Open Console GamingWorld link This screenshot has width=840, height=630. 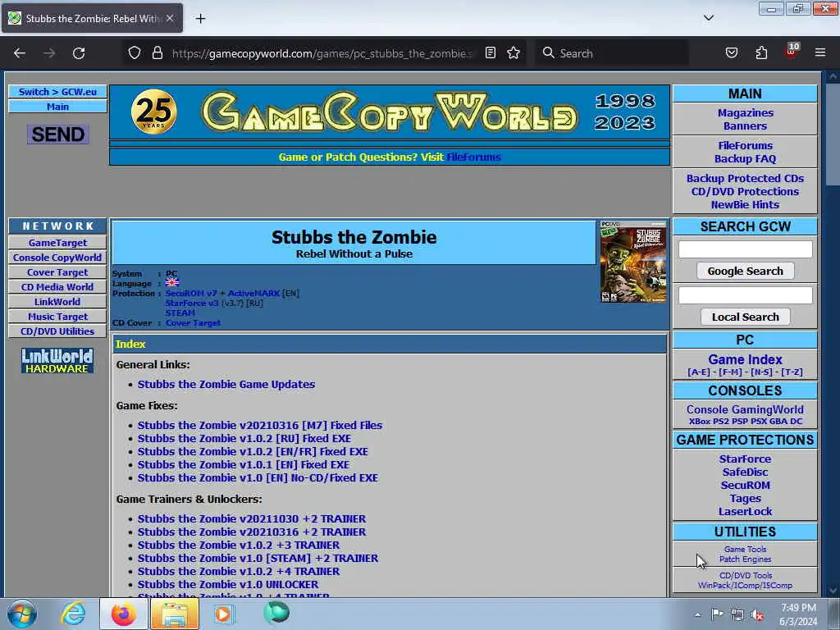[x=745, y=409]
